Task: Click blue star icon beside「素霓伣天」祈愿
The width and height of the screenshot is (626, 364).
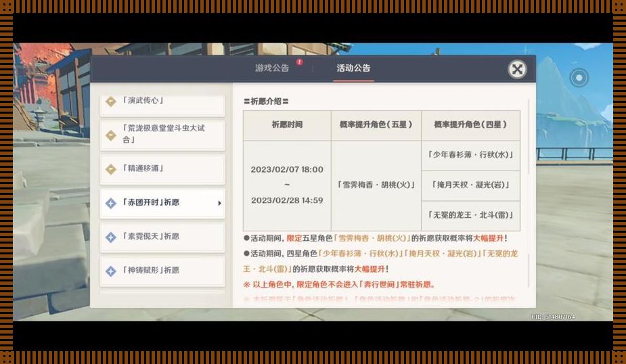Action: coord(111,237)
